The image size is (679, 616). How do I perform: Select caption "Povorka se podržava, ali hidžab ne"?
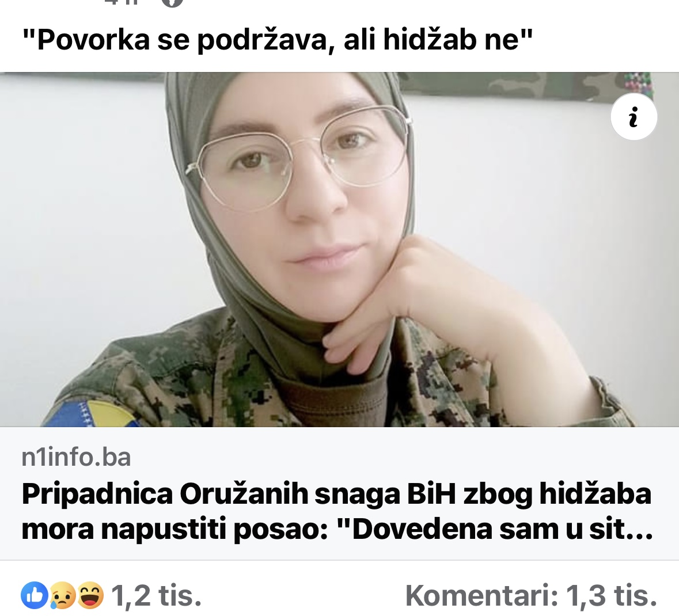coord(277,40)
